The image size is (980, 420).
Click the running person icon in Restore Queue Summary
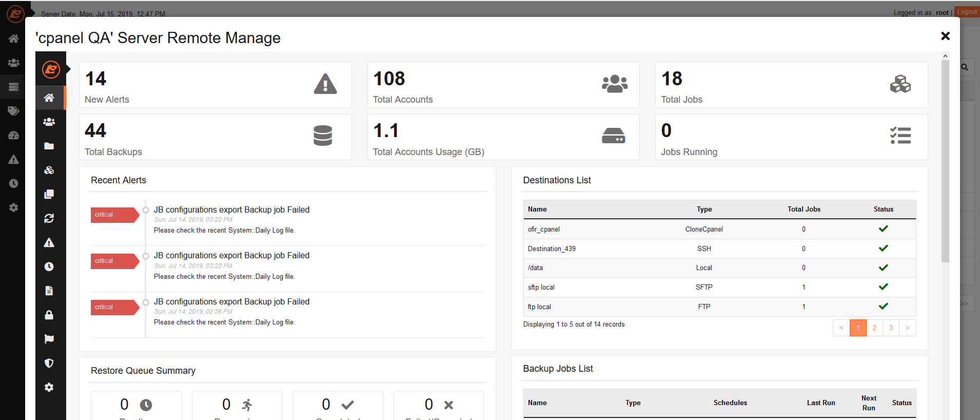(247, 405)
